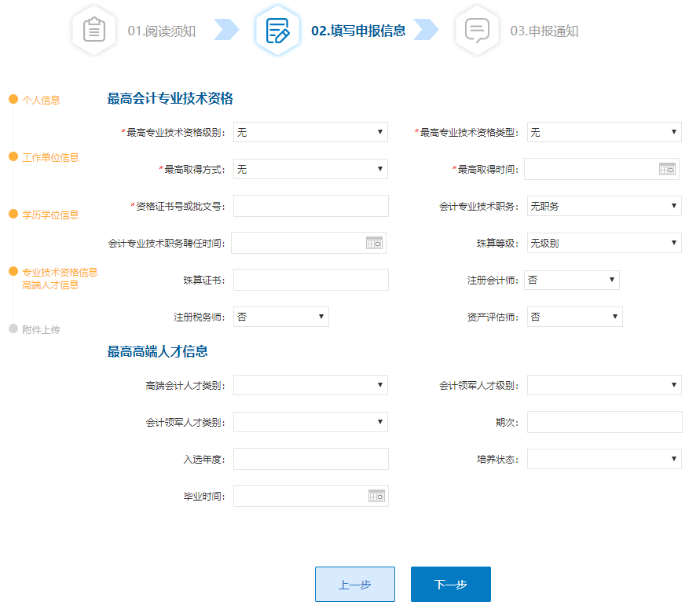
Task: Focus the 毕业时间 date field
Action: pos(310,496)
